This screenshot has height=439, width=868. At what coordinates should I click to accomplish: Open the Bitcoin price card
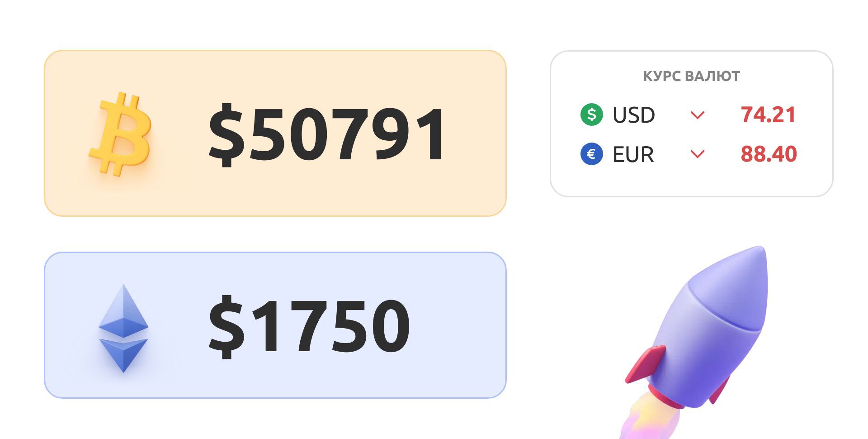pyautogui.click(x=275, y=133)
